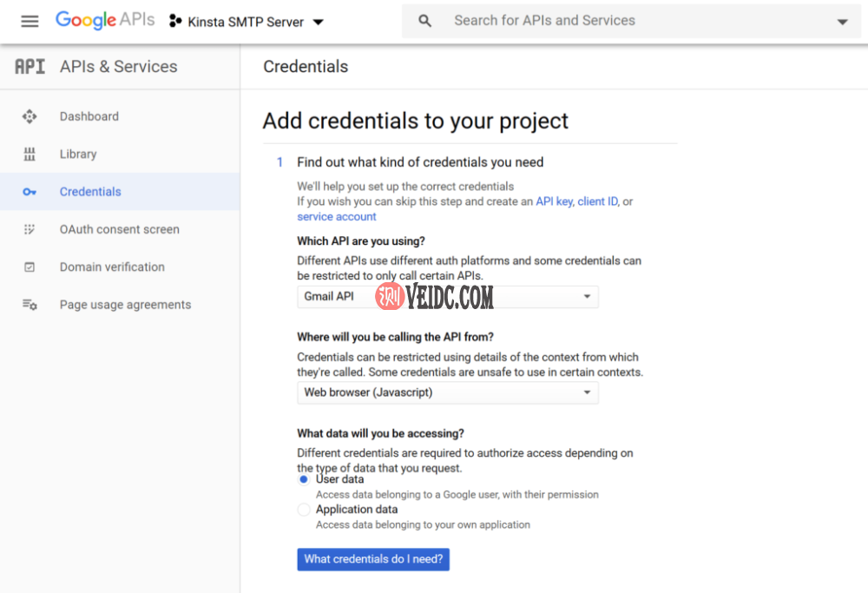Click What credentials do I need button
The height and width of the screenshot is (593, 868).
(373, 559)
